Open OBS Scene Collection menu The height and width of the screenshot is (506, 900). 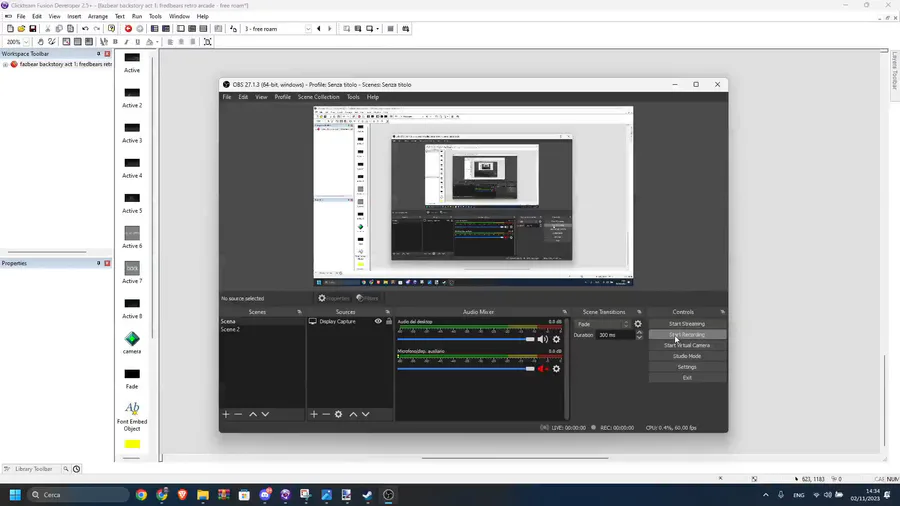(319, 97)
